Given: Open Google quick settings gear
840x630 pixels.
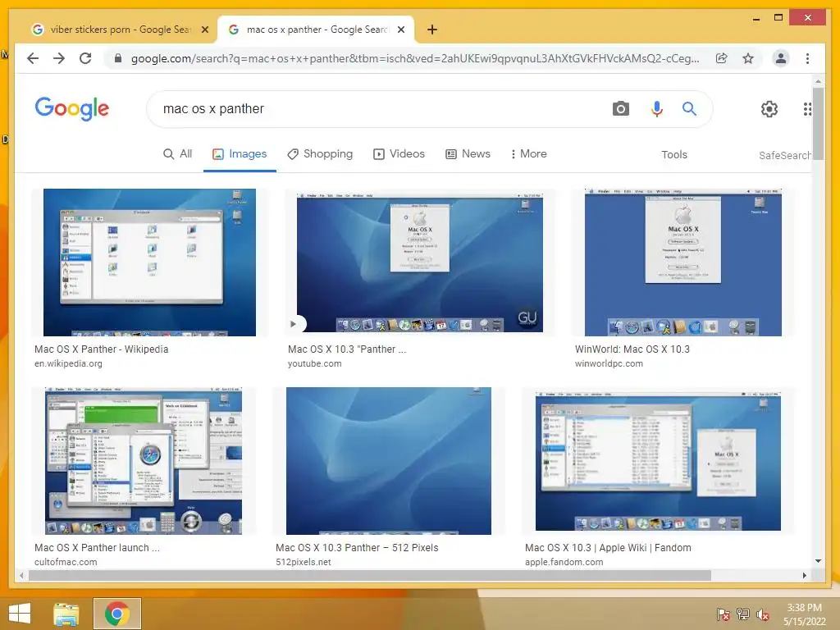Looking at the screenshot, I should [x=769, y=109].
